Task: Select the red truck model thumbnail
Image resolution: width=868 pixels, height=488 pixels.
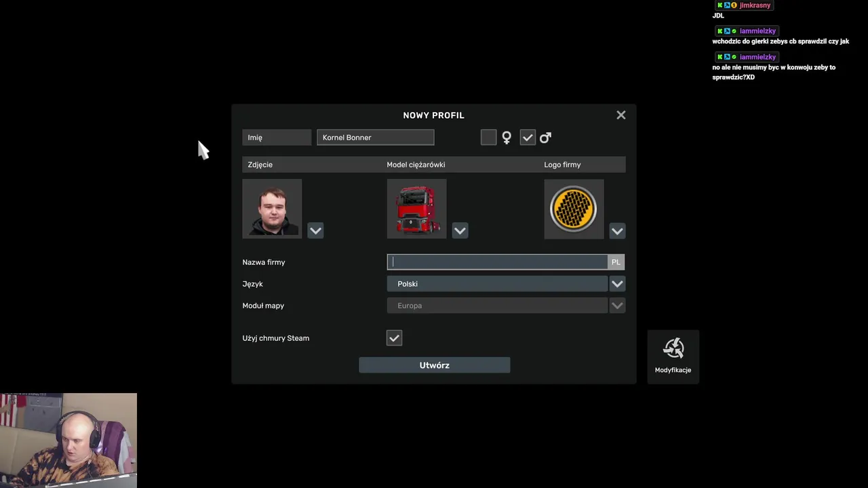Action: click(416, 209)
